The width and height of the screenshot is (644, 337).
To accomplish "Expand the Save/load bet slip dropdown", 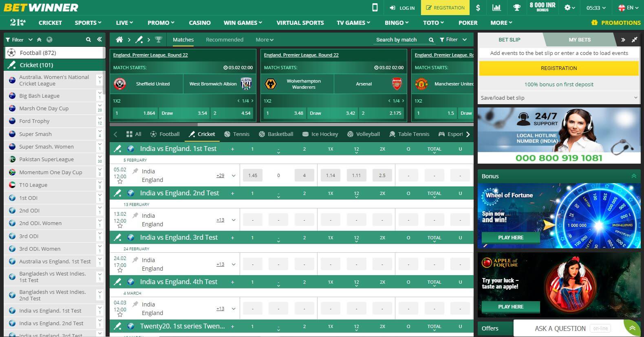I will pos(559,98).
